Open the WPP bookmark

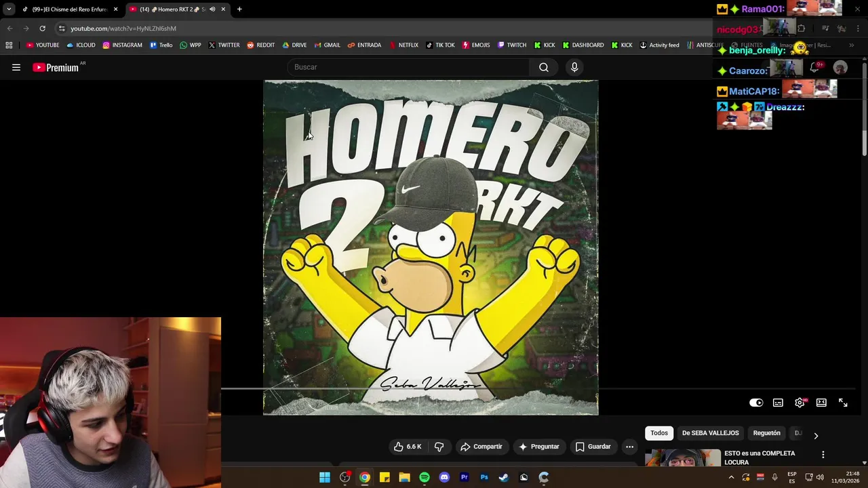190,45
